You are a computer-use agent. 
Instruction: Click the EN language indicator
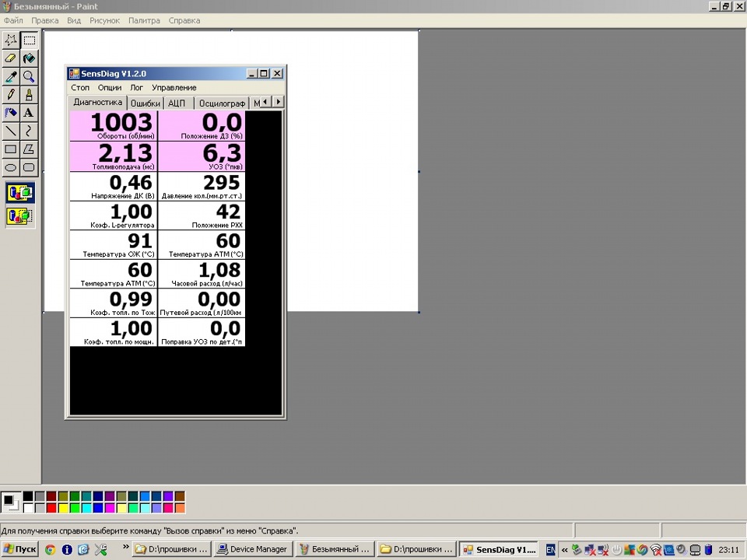(550, 550)
